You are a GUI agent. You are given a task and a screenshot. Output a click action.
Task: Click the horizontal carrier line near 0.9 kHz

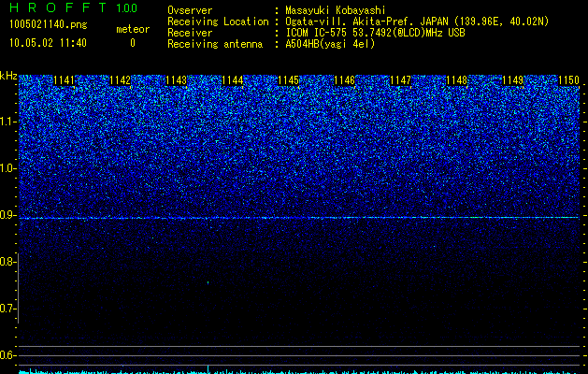tap(299, 218)
